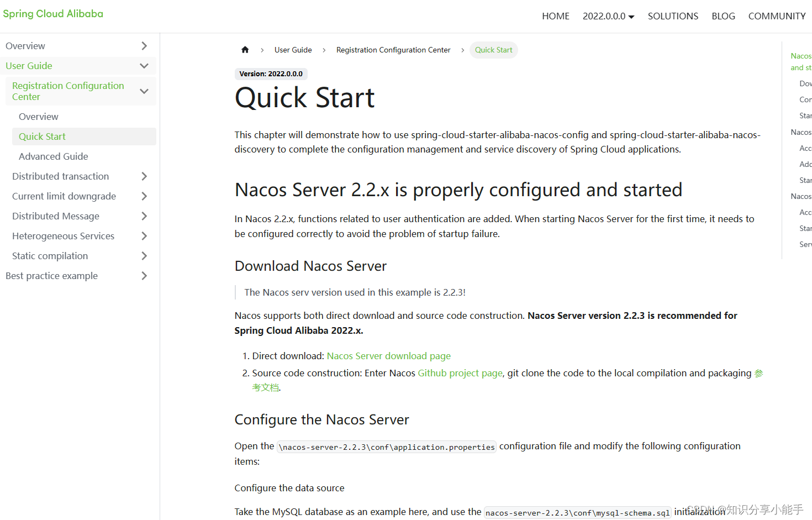Expand the Current limit downgrade chevron

[144, 196]
